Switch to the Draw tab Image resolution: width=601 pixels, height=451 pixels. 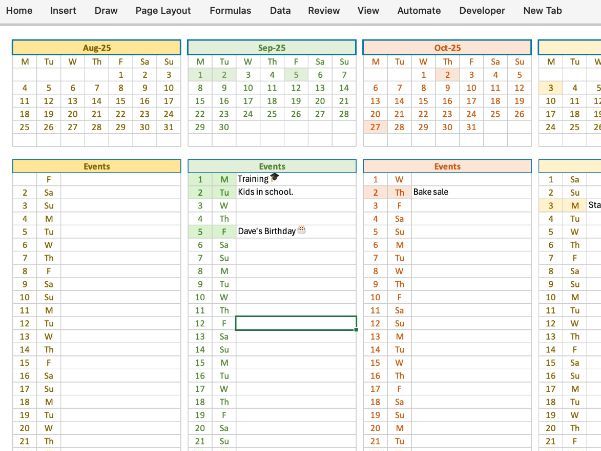pyautogui.click(x=106, y=11)
